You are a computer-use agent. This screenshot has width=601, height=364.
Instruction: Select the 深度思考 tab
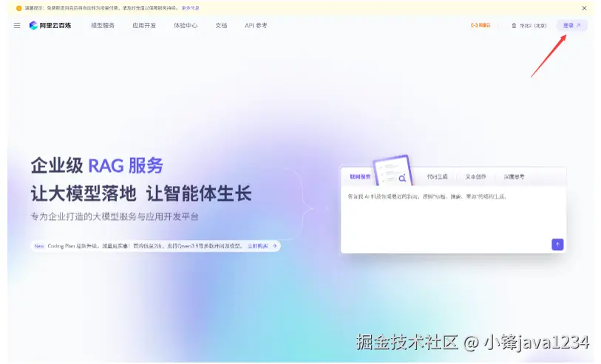point(514,177)
